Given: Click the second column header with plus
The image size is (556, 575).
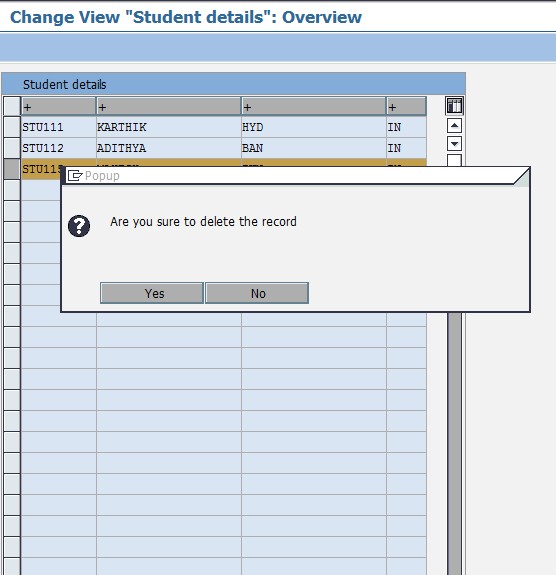Looking at the screenshot, I should 169,106.
